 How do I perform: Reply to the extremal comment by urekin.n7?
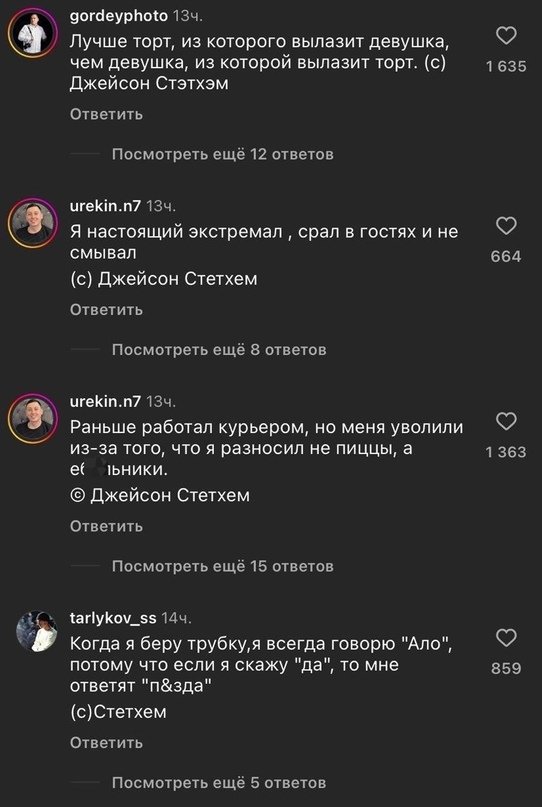[106, 310]
